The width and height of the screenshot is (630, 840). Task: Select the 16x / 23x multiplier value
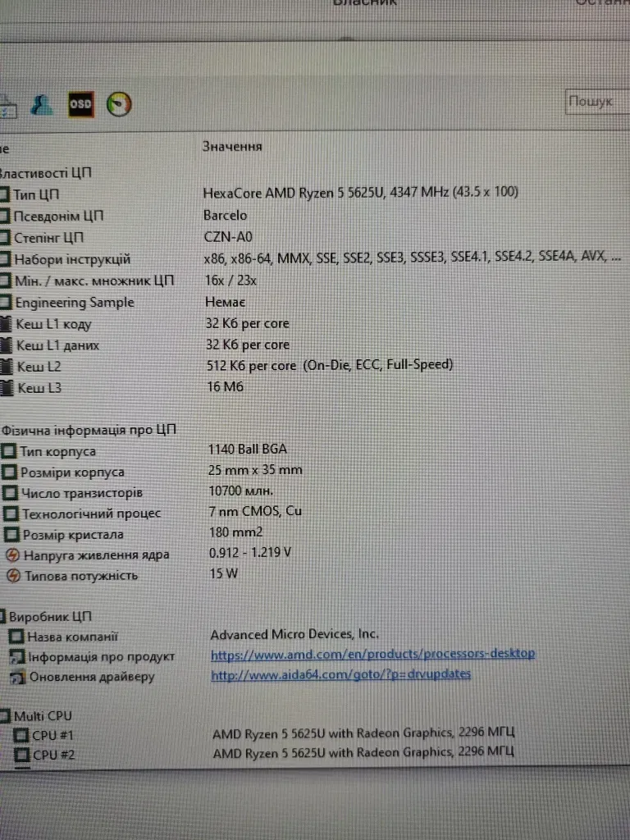click(231, 281)
